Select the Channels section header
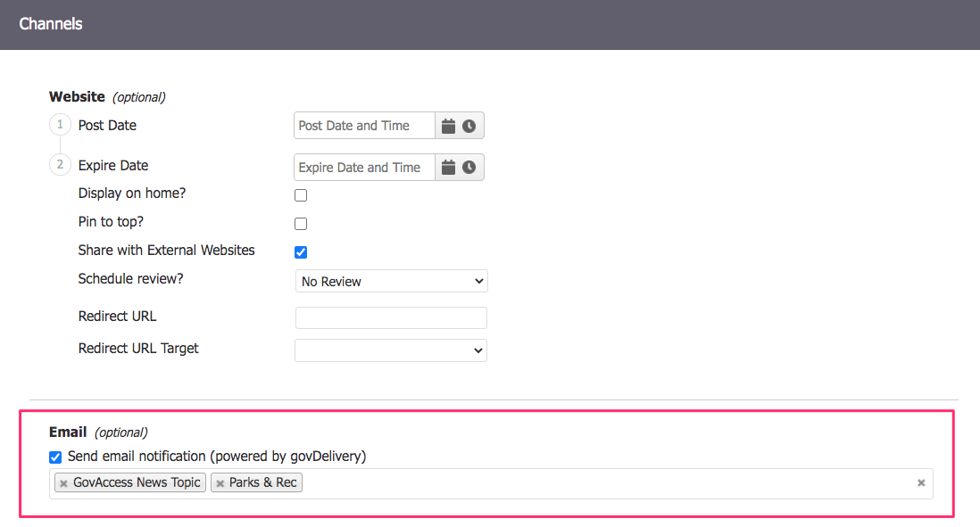The width and height of the screenshot is (980, 527). pyautogui.click(x=51, y=24)
